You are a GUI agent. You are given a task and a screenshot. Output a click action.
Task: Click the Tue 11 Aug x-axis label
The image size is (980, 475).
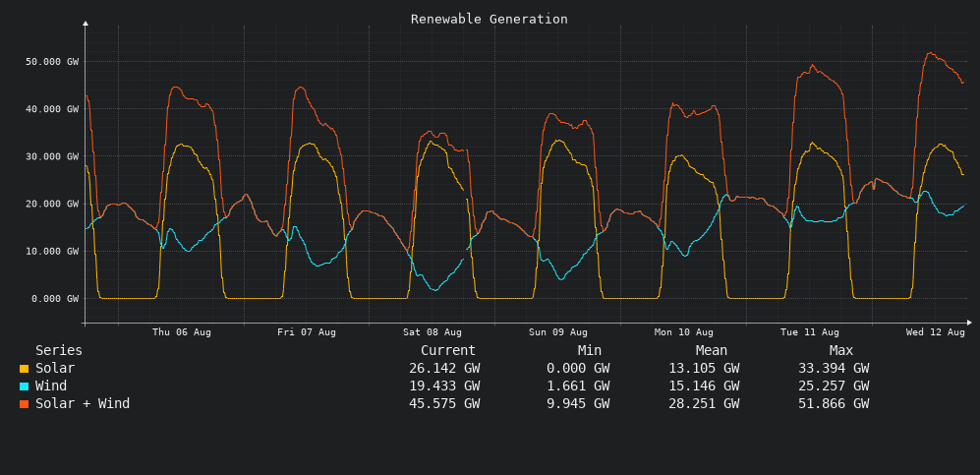(809, 332)
